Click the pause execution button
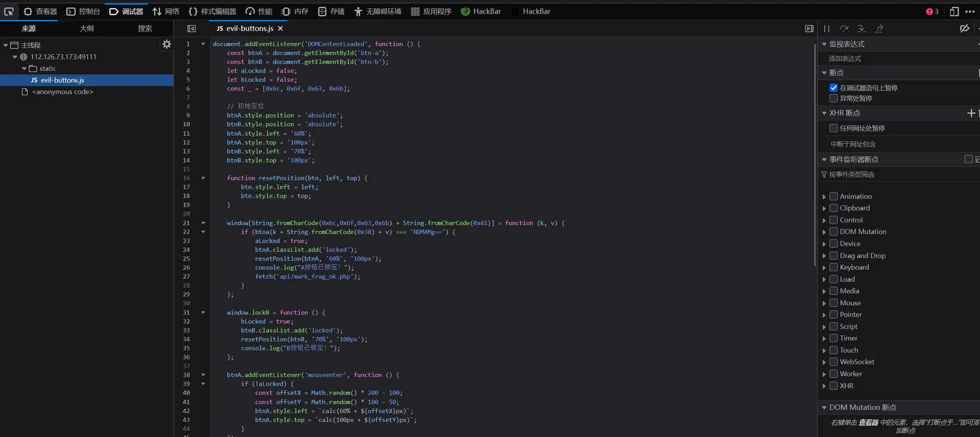 pyautogui.click(x=826, y=29)
